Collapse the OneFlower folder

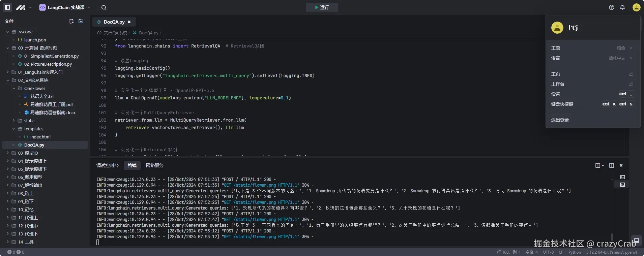pyautogui.click(x=14, y=88)
